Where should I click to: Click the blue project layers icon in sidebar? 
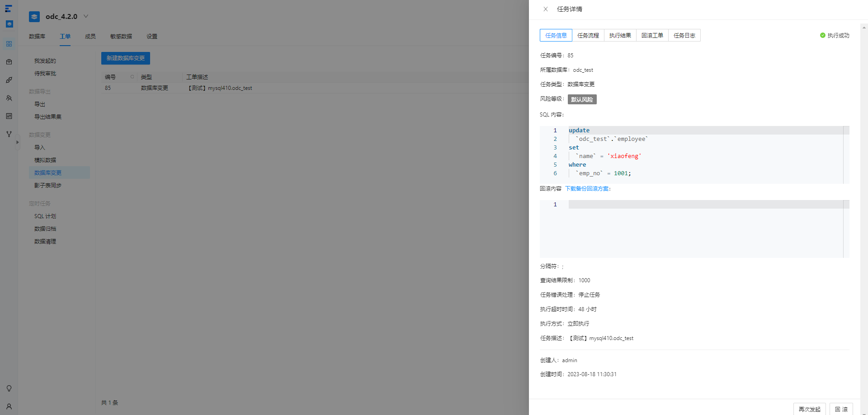tap(9, 24)
